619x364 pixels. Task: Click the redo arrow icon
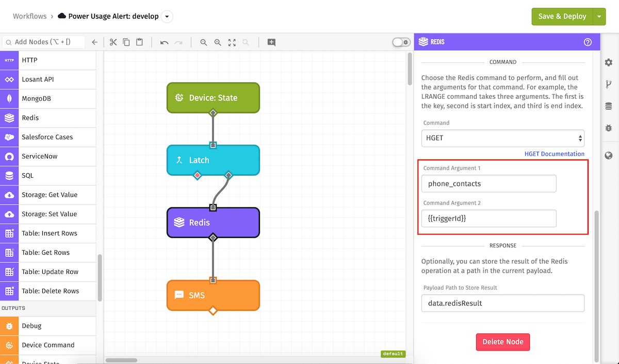tap(178, 42)
